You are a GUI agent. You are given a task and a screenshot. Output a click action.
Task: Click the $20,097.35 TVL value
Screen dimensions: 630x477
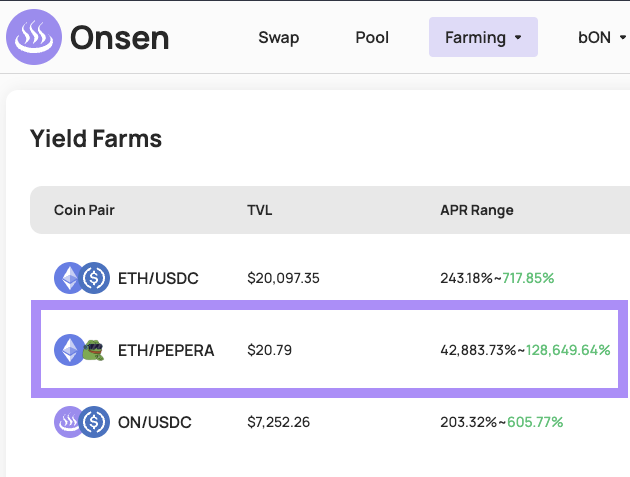click(283, 278)
